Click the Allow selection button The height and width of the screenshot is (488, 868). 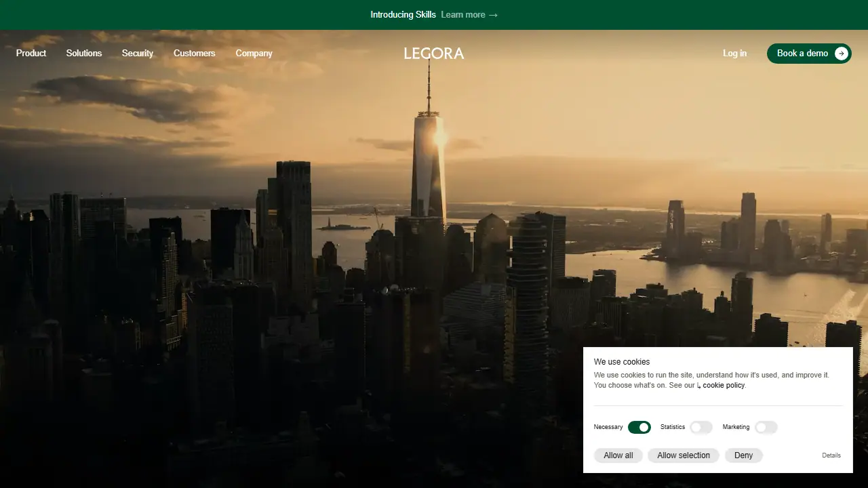684,455
